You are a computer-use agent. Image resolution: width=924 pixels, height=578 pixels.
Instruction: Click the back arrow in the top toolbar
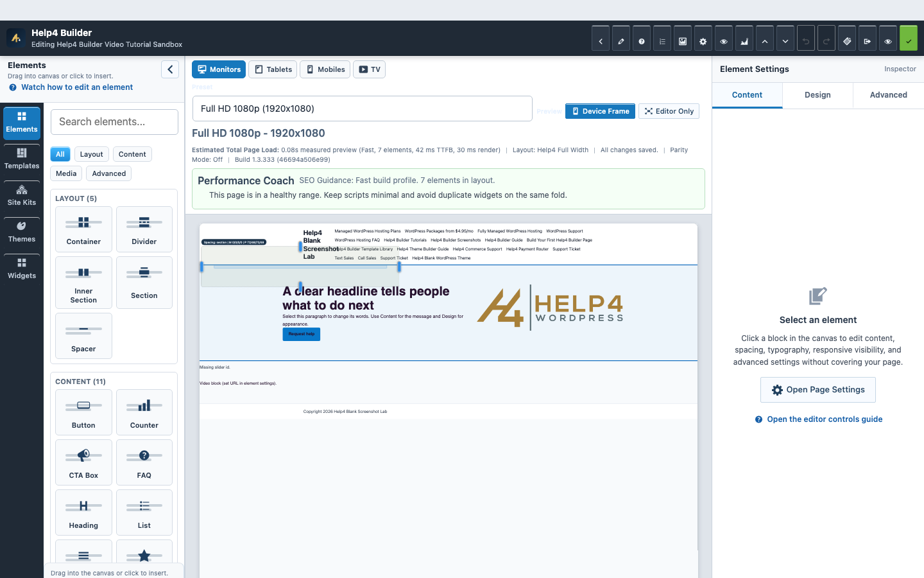601,39
